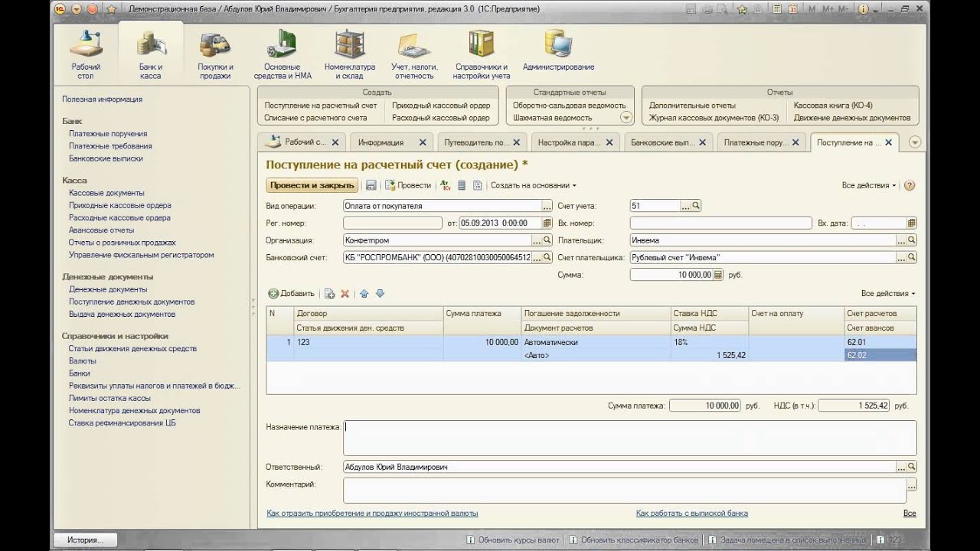Click the save (floppy disk) document icon
The image size is (980, 551).
[x=371, y=185]
